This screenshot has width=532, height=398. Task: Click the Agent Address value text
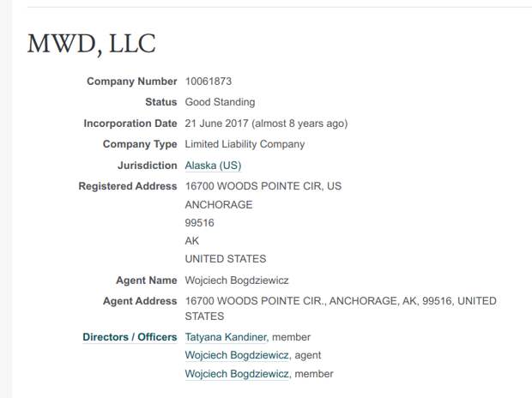pyautogui.click(x=341, y=309)
